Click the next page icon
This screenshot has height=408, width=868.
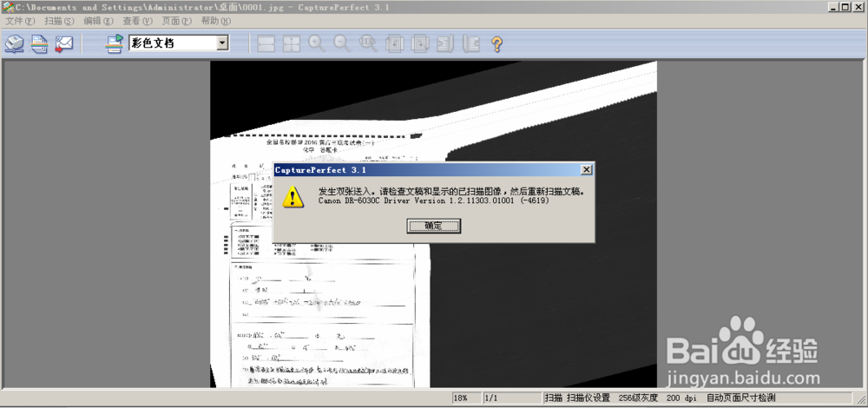coord(419,43)
